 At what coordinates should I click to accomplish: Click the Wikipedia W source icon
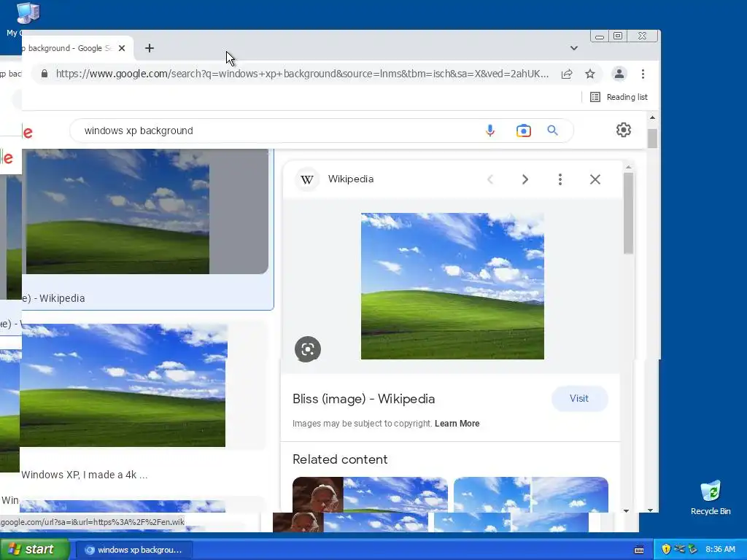307,179
